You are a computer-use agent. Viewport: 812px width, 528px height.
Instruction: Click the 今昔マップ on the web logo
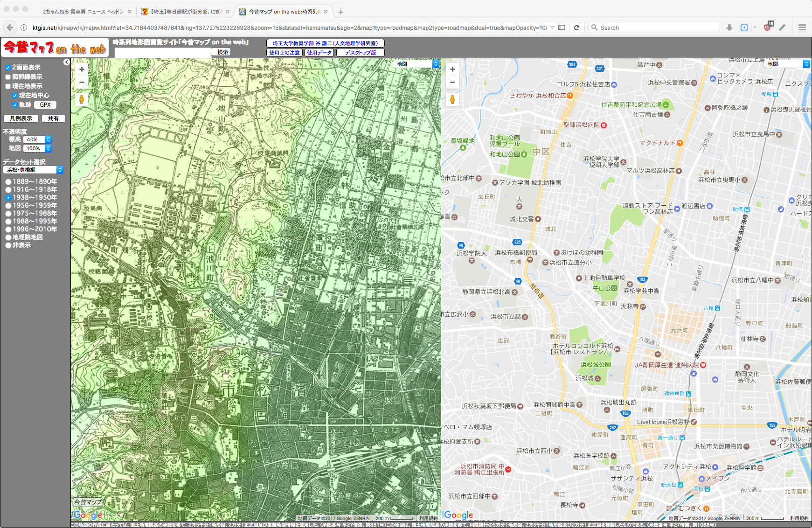pos(55,48)
